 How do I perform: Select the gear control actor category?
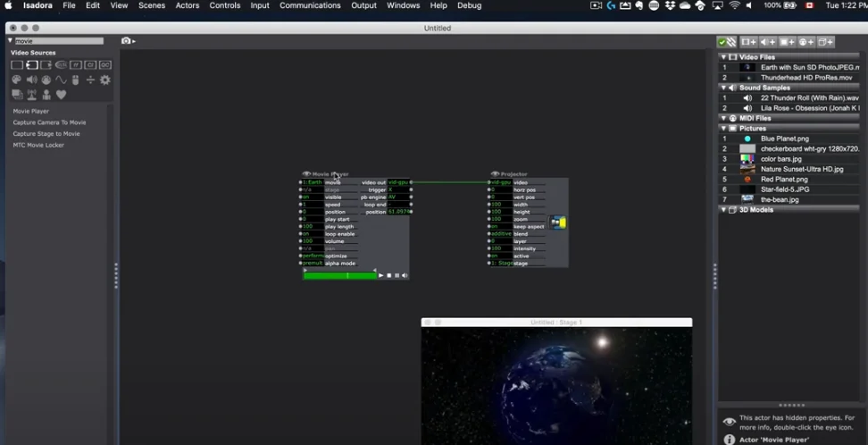(105, 80)
